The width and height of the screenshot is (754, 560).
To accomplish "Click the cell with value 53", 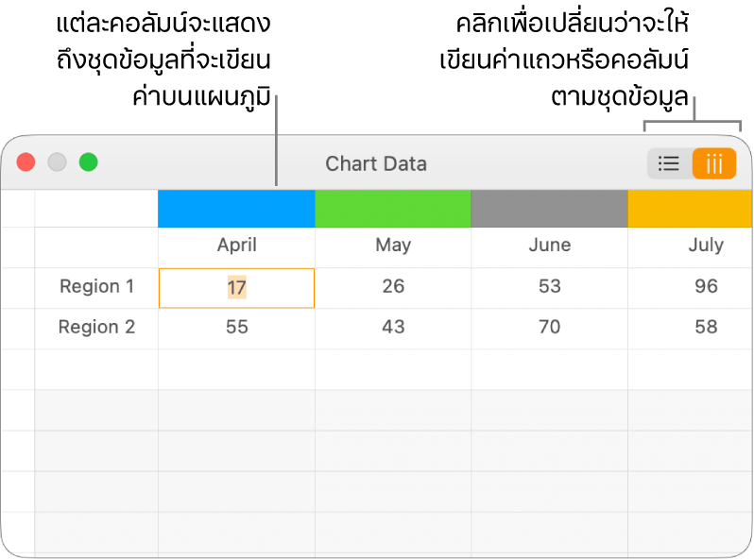I will (549, 287).
